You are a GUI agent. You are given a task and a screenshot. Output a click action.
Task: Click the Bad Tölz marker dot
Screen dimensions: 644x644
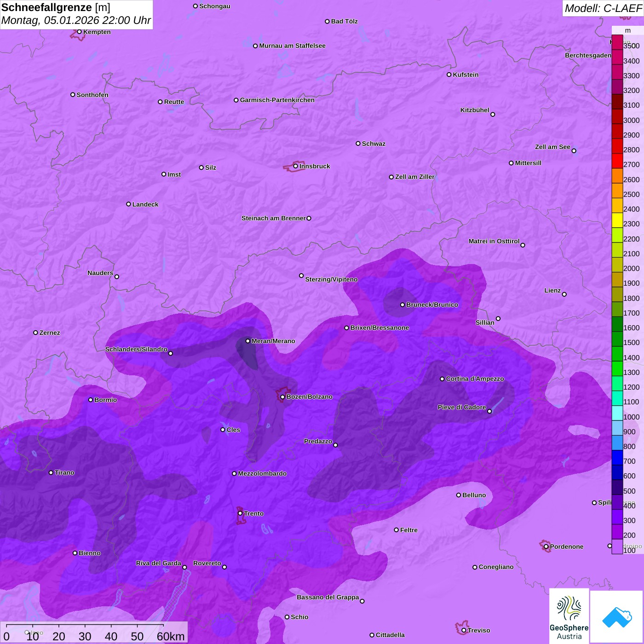(327, 21)
